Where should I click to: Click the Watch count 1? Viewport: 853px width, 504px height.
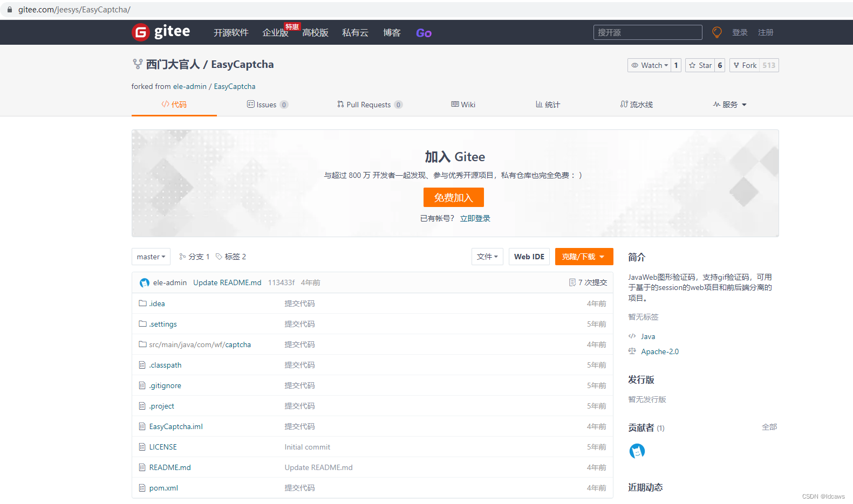pyautogui.click(x=676, y=65)
